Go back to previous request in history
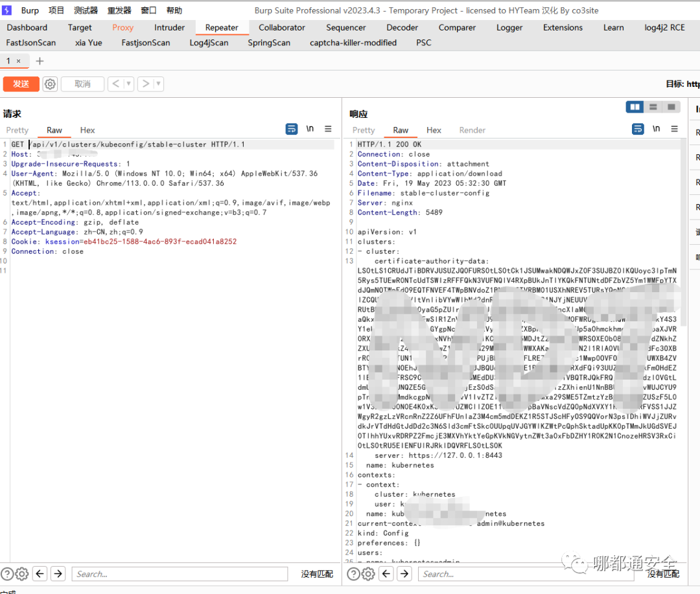 [115, 84]
